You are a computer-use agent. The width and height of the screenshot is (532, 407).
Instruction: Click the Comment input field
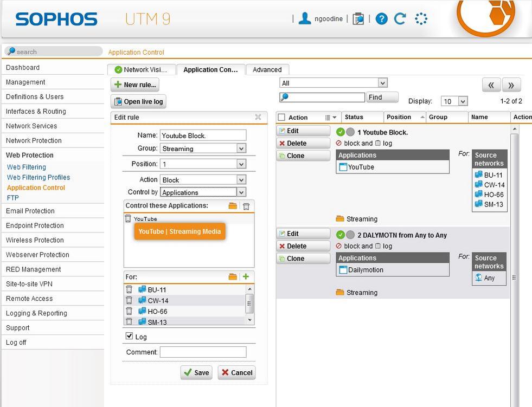click(203, 352)
